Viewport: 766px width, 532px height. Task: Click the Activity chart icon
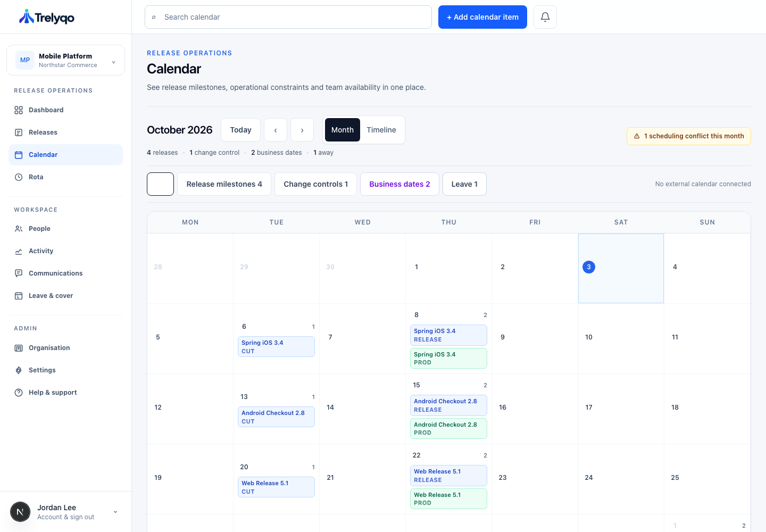[19, 251]
